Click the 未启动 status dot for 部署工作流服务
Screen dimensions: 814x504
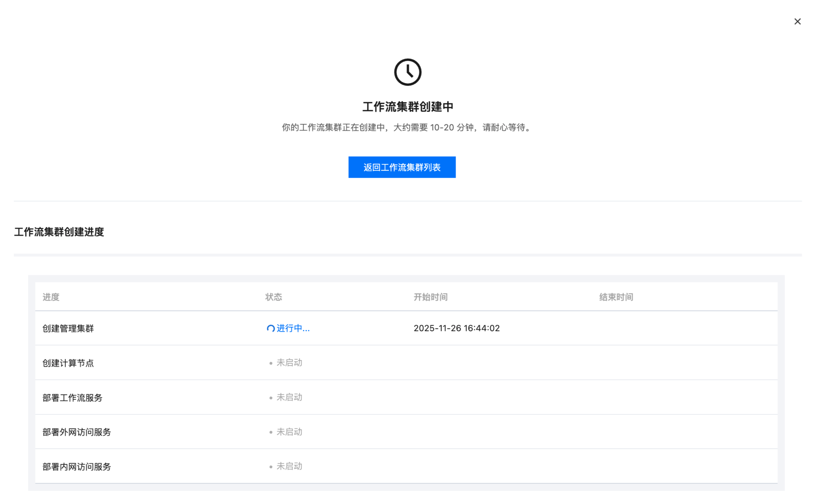pos(271,398)
